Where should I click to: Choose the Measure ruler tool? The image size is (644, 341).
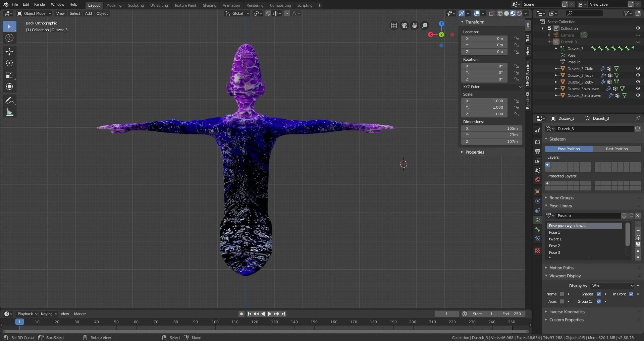tap(9, 112)
